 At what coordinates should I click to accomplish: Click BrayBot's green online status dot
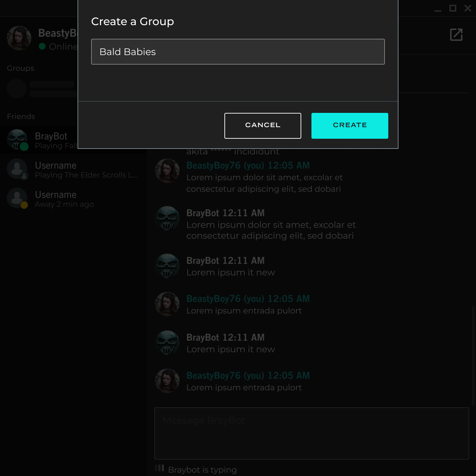[24, 147]
